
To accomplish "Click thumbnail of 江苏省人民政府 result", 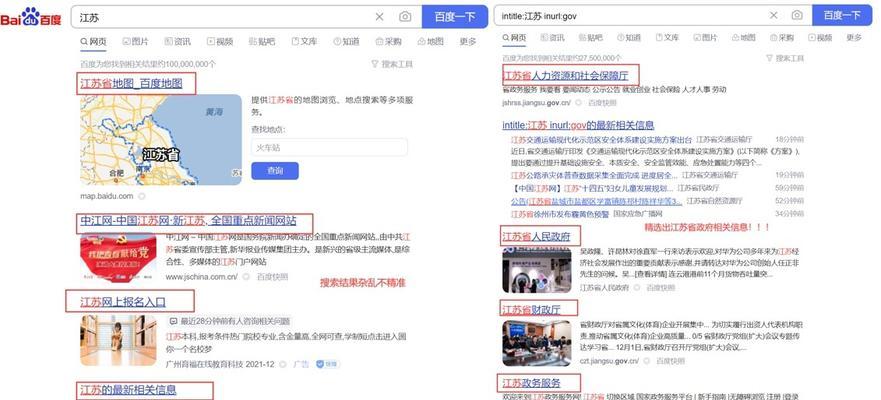I will click(537, 270).
